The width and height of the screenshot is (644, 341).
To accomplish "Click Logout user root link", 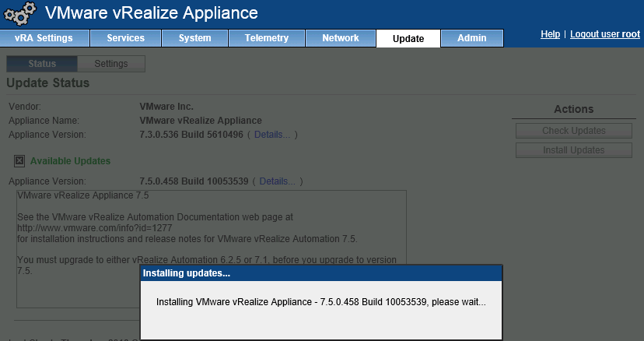I will click(604, 35).
